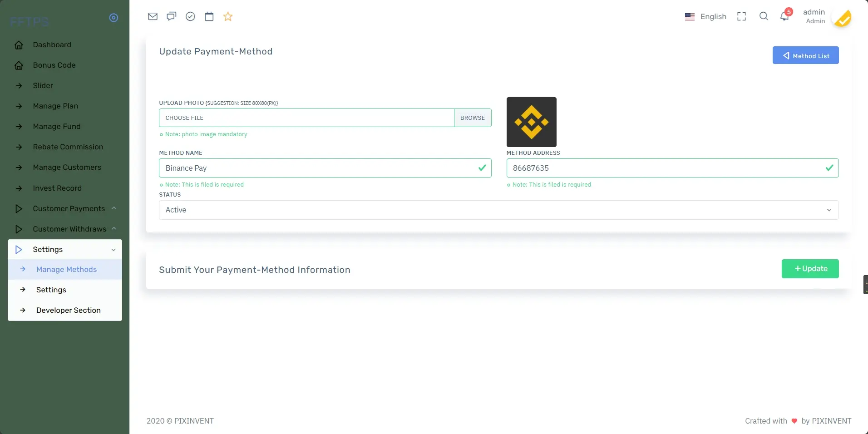Open the calendar icon in top bar
Viewport: 868px width, 434px height.
209,17
